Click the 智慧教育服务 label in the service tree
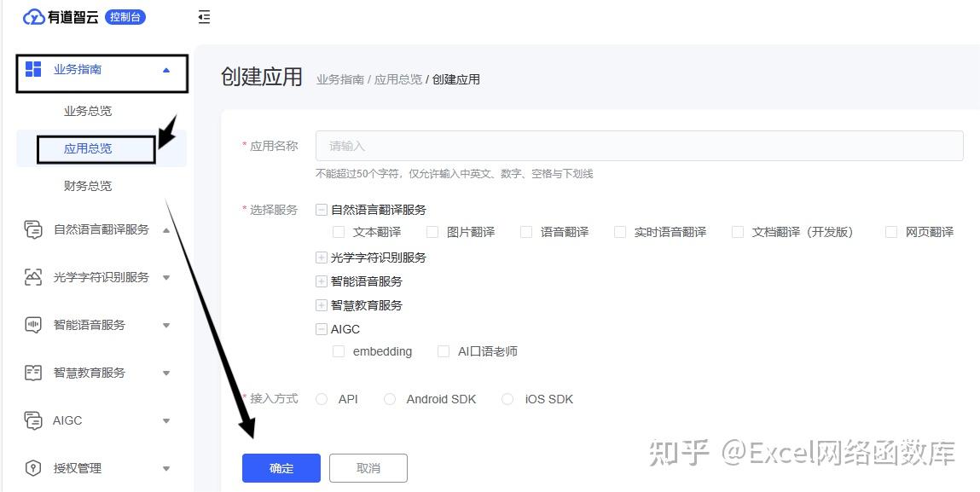Screen dimensions: 980x492 click(x=367, y=305)
